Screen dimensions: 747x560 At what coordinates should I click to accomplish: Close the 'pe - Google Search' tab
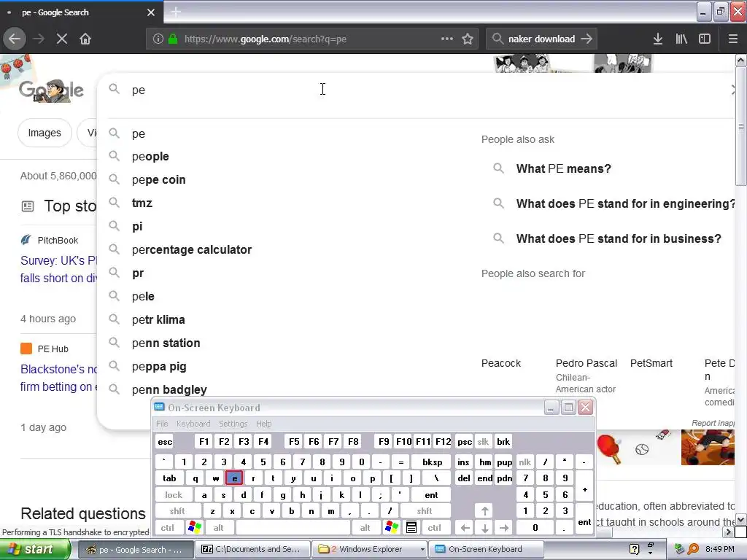151,12
